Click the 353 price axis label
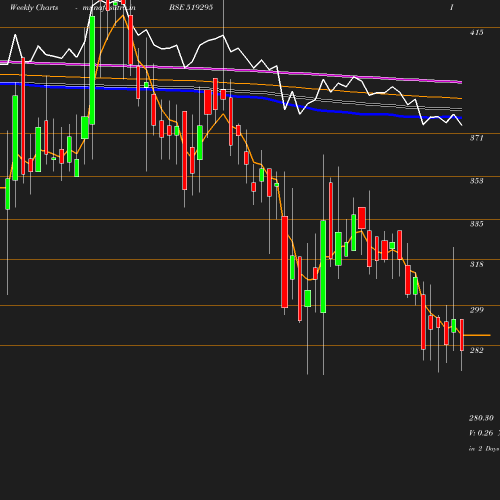 (x=476, y=181)
